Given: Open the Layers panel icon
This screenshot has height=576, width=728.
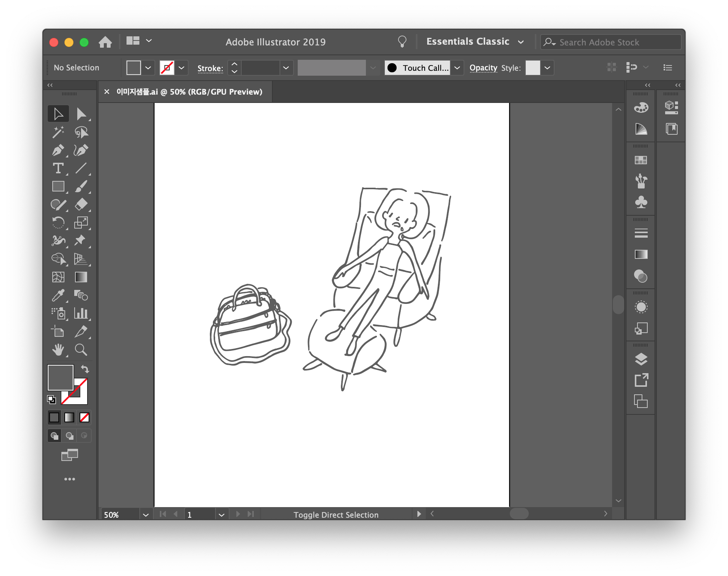Looking at the screenshot, I should click(641, 359).
